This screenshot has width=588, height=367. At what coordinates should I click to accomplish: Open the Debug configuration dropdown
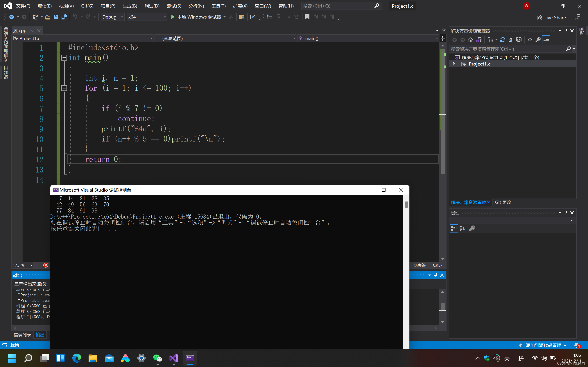tap(113, 17)
